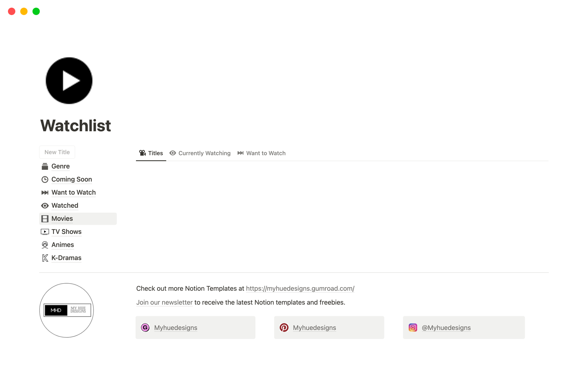Expand the TV Shows section
The image size is (588, 368).
(66, 232)
